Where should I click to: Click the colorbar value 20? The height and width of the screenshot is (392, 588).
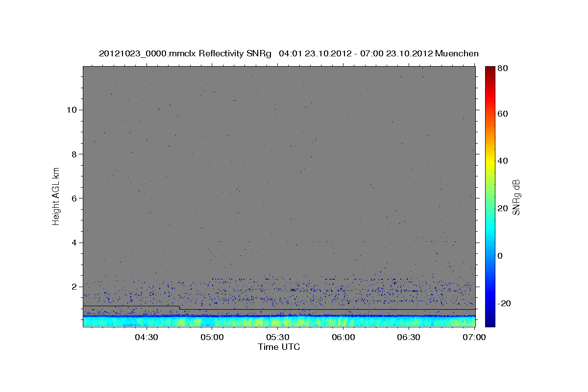tap(503, 209)
